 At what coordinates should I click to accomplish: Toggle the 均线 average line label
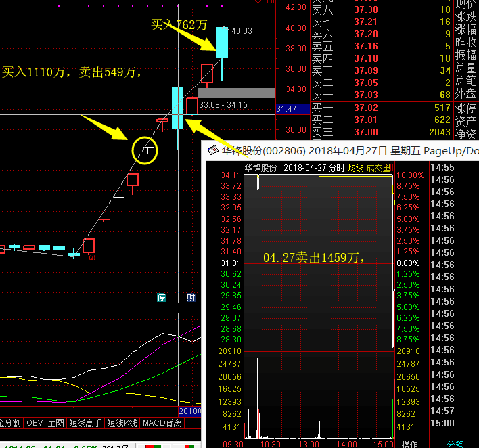pos(356,168)
